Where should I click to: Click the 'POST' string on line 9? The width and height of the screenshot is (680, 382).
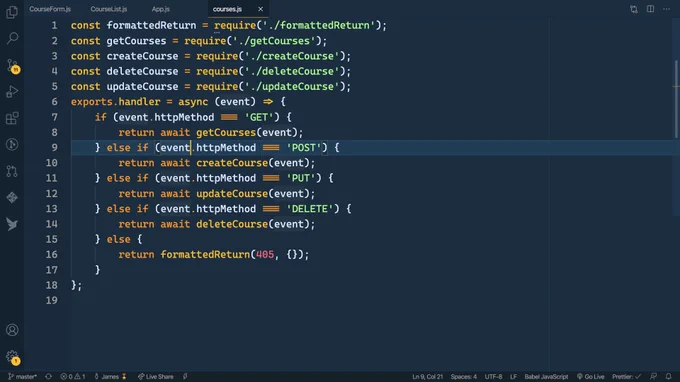304,147
